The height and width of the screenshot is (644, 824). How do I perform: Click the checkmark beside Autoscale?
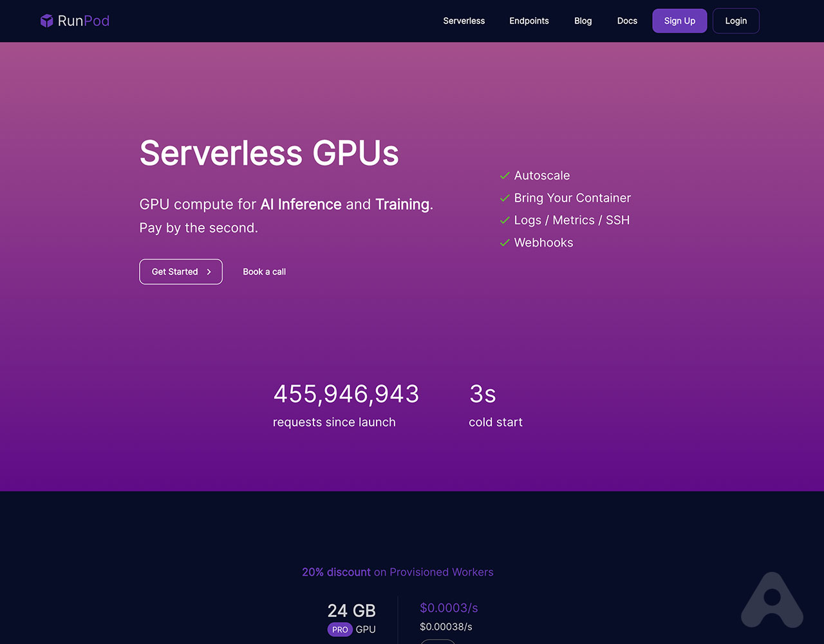(x=505, y=175)
